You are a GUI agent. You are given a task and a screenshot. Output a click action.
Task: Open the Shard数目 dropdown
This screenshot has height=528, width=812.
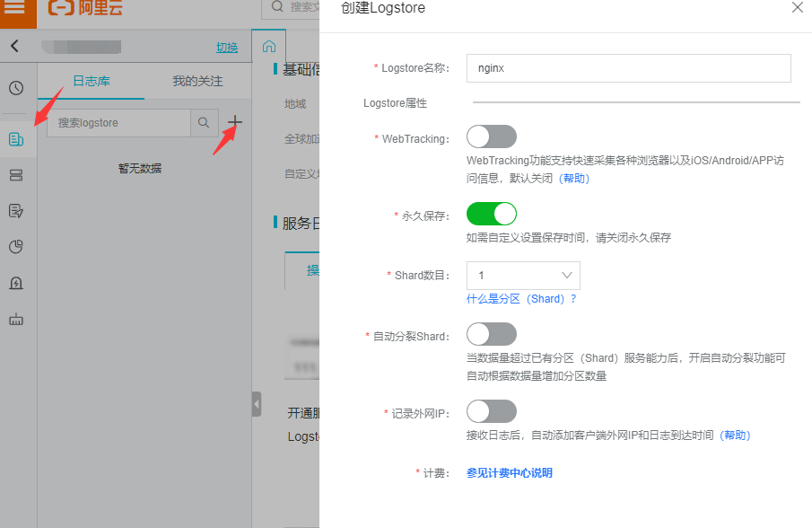pos(523,275)
